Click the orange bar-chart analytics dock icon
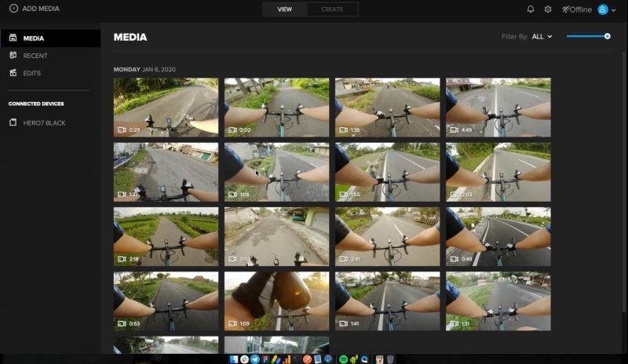Screen dimensions: 628x364 pyautogui.click(x=287, y=359)
